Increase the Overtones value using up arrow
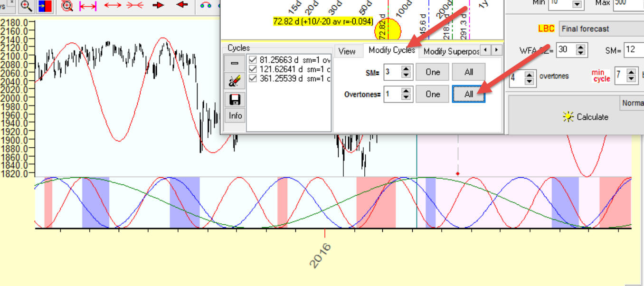The image size is (644, 286). [407, 91]
